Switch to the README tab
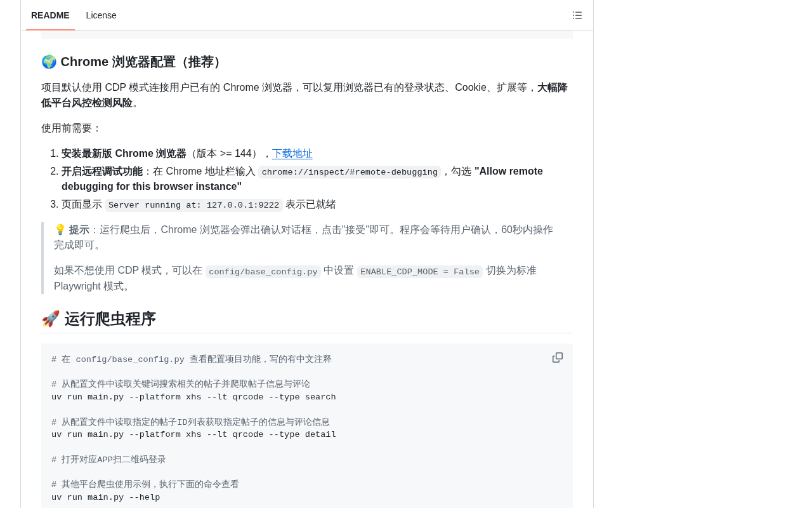This screenshot has width=812, height=508. coord(50,15)
